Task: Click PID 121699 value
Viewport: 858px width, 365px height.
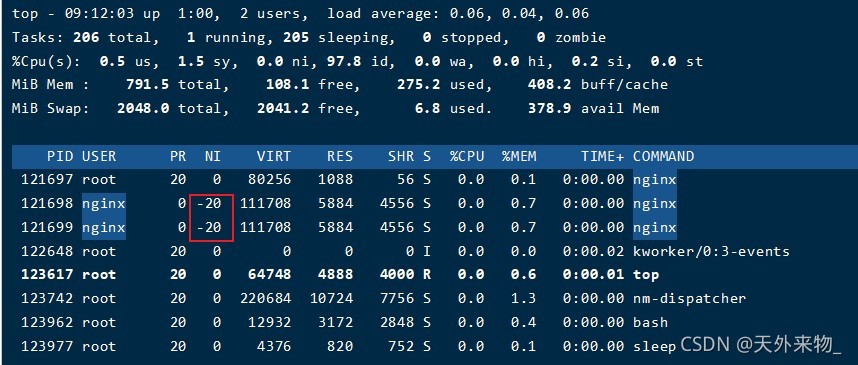Action: [x=47, y=227]
